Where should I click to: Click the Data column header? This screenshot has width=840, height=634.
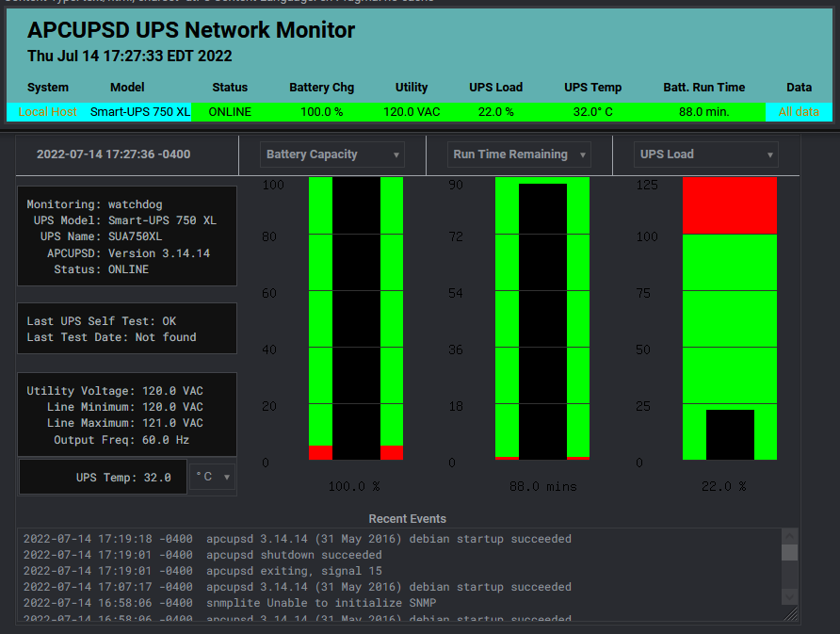coord(799,88)
